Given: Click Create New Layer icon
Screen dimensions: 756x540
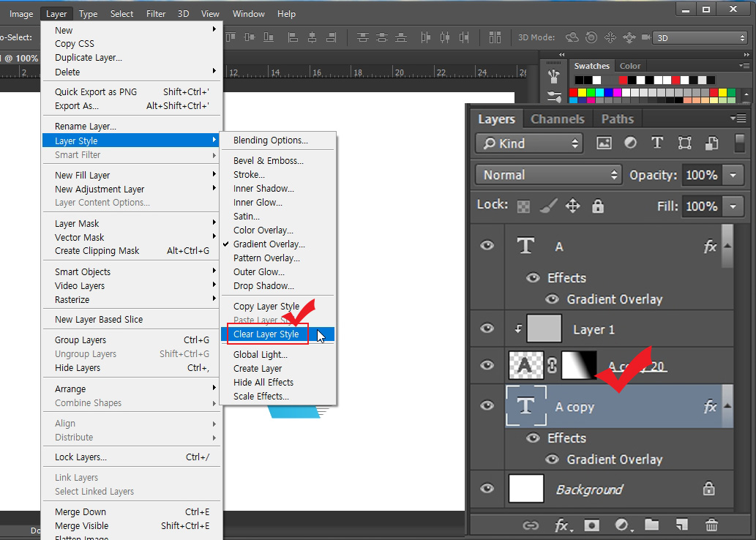Looking at the screenshot, I should coord(682,525).
